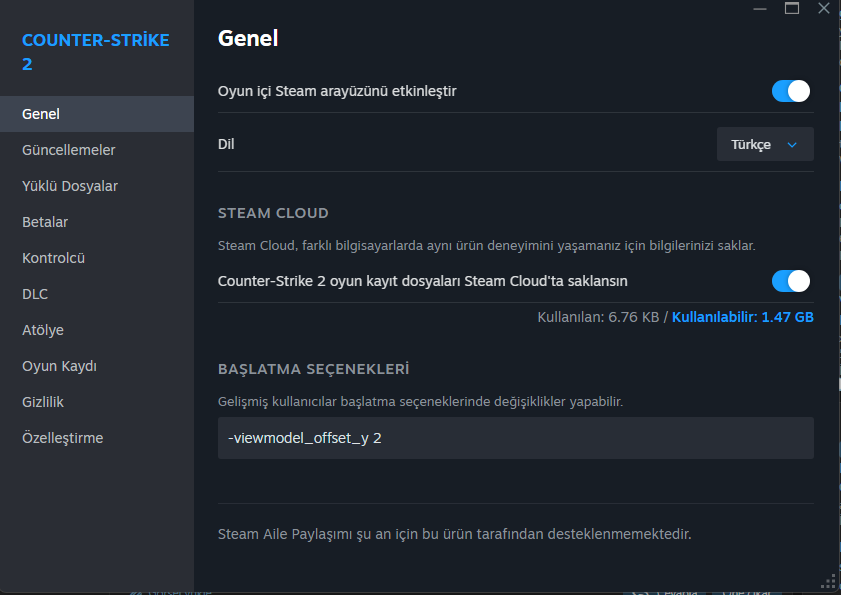Go to Yüklü Dosyalar
The width and height of the screenshot is (841, 595).
[x=70, y=186]
